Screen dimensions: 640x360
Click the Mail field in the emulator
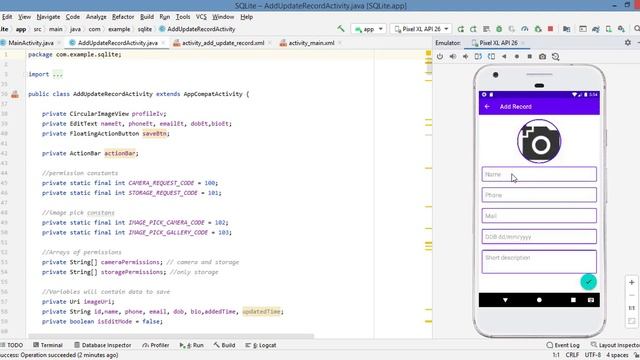[539, 216]
